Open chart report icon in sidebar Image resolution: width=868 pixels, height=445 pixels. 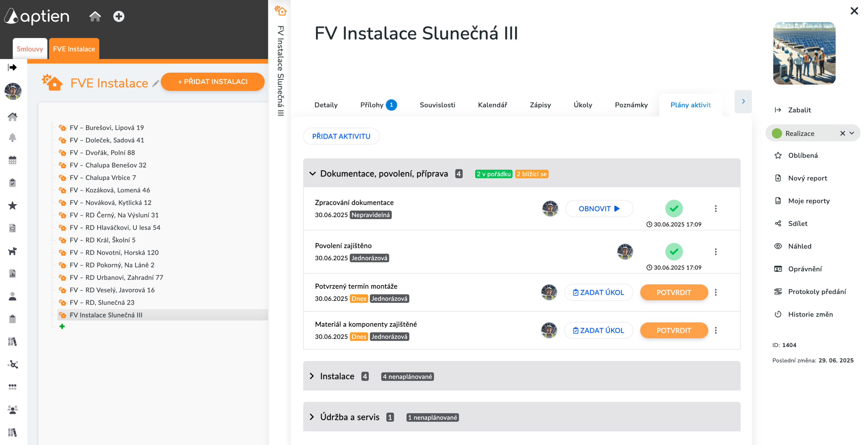pyautogui.click(x=12, y=273)
